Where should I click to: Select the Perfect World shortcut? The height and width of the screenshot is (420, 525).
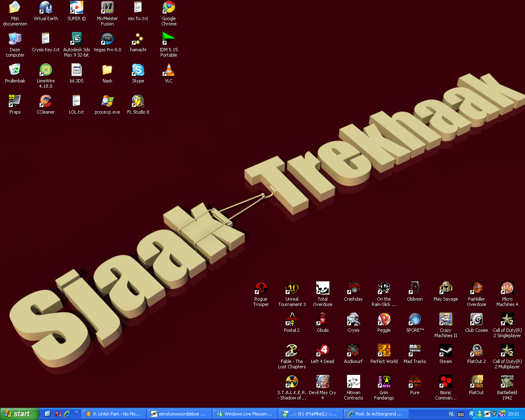tap(384, 350)
